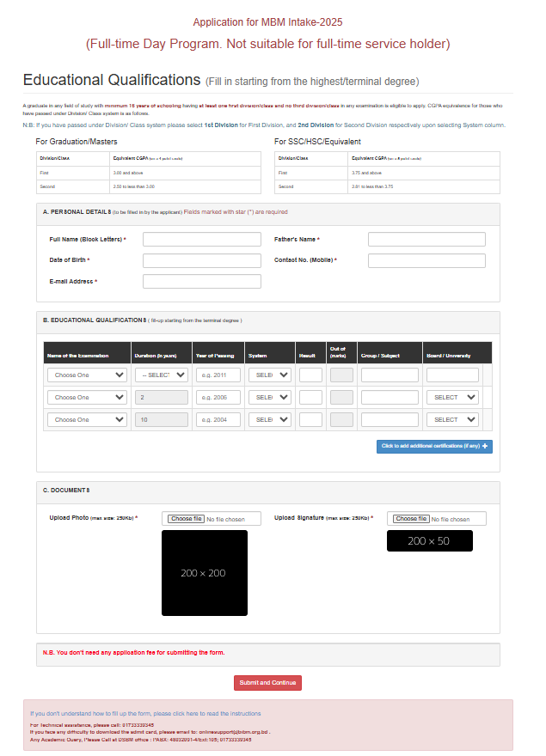Screen dimensions: 546x756
Task: Select the Contact No. (Mobile) field
Action: pos(426,260)
